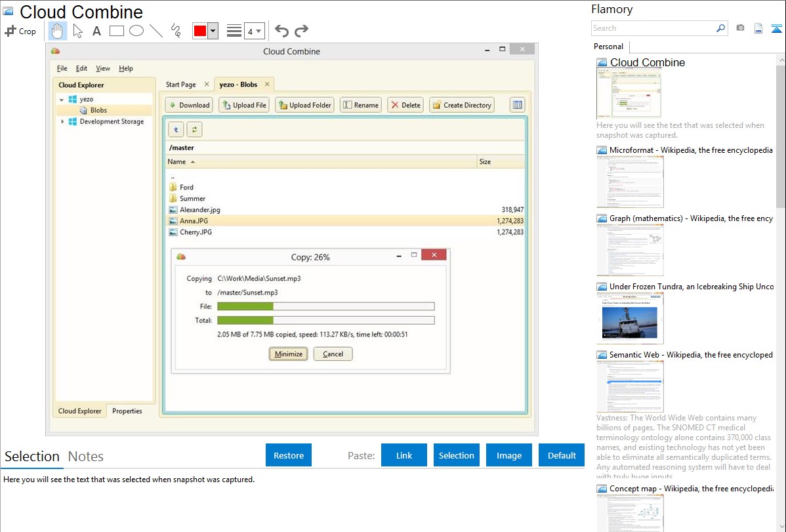Open the Microformat Wikipedia snapshot thumbnail
786x532 pixels.
click(x=630, y=182)
